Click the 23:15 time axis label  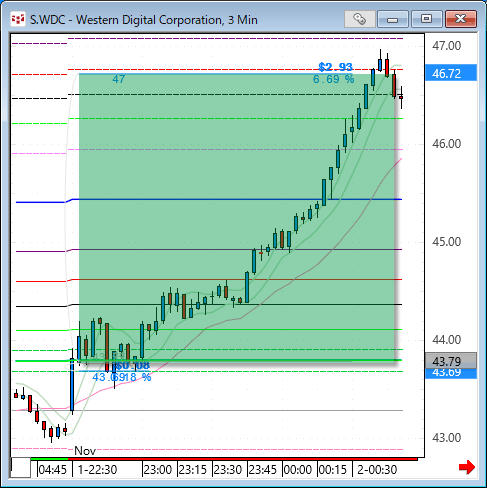coord(193,470)
